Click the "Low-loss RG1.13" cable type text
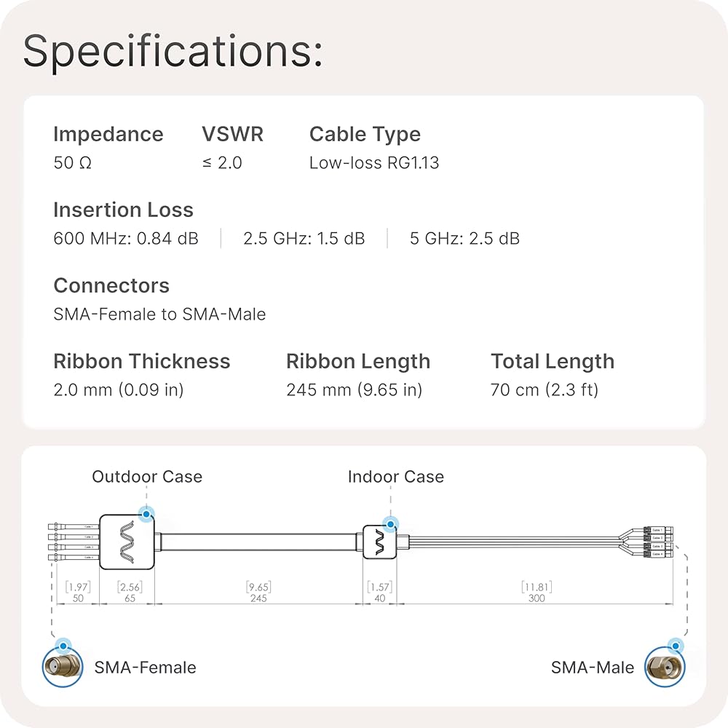Viewport: 728px width, 728px height. [x=374, y=163]
